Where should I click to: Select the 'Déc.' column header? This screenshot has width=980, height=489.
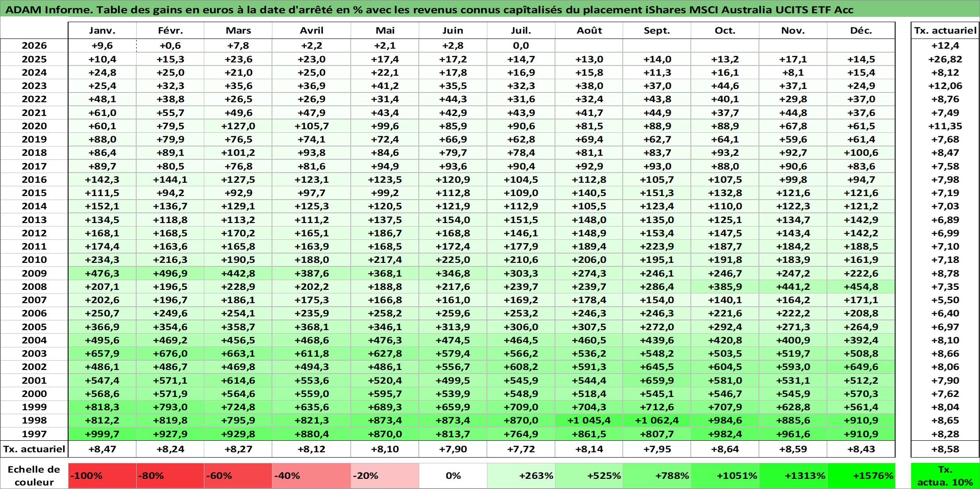point(861,31)
